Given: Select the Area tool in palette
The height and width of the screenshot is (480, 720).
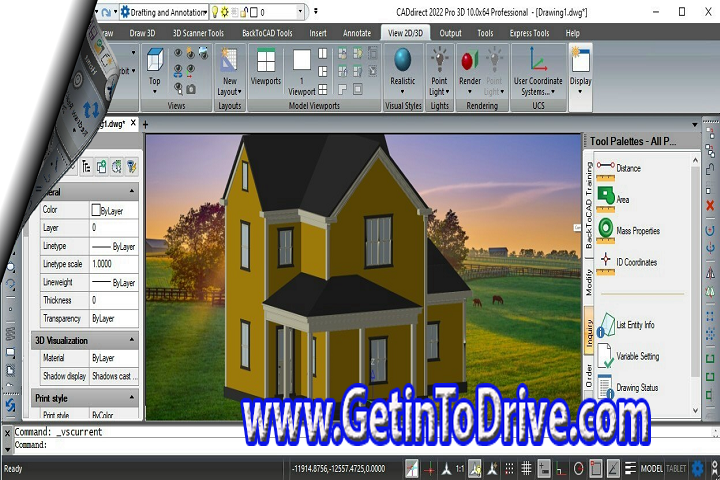Looking at the screenshot, I should pos(613,199).
